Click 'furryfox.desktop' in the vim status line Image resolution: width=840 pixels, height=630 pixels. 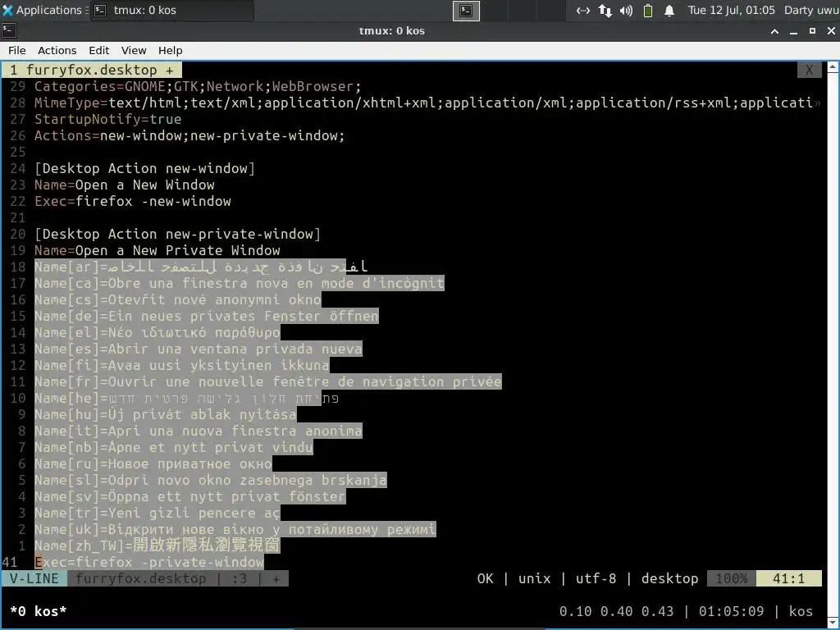(x=140, y=578)
